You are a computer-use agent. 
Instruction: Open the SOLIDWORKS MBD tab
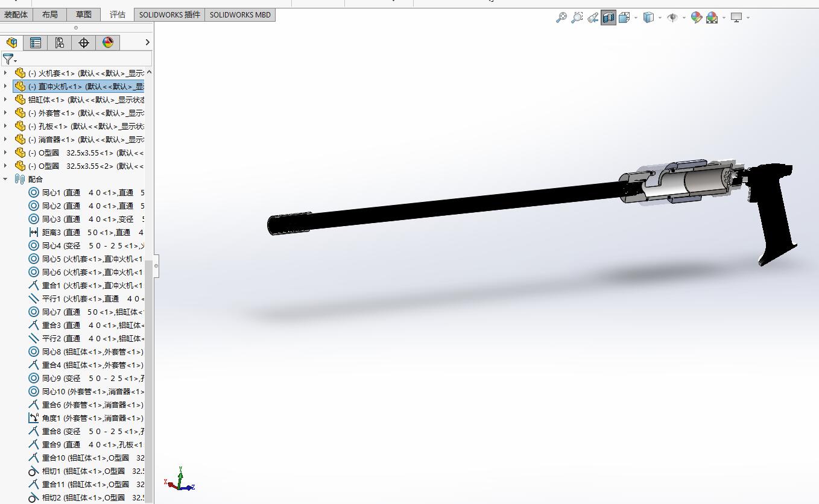tap(240, 14)
